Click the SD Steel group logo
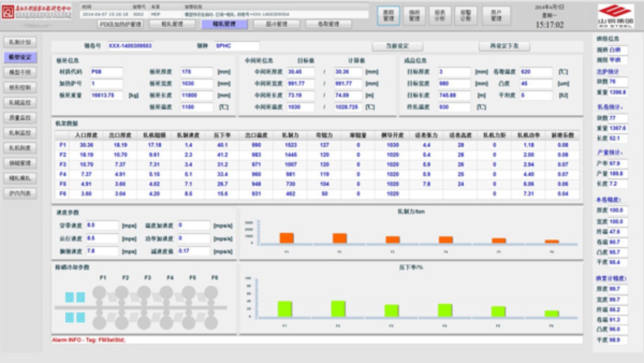644x363 pixels. (615, 16)
